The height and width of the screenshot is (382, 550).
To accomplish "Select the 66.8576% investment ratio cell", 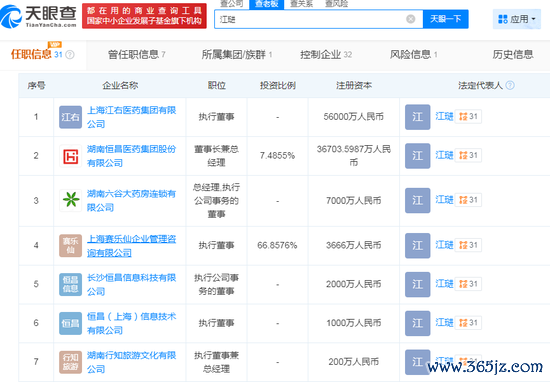I will pos(277,246).
